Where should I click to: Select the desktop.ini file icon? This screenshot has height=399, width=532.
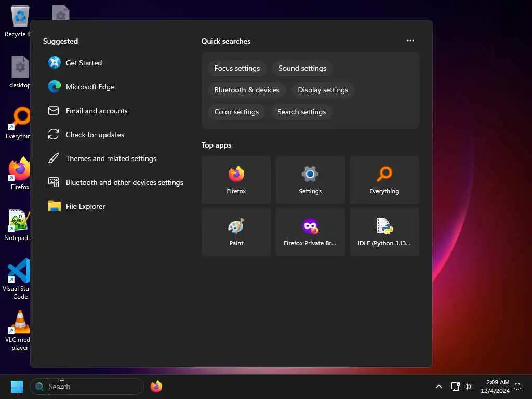pos(20,72)
